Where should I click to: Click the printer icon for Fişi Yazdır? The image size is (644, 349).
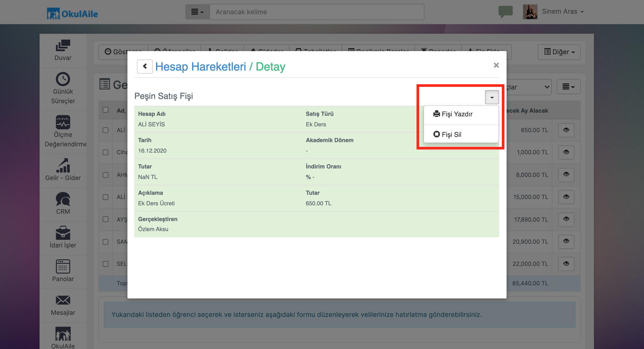(437, 114)
